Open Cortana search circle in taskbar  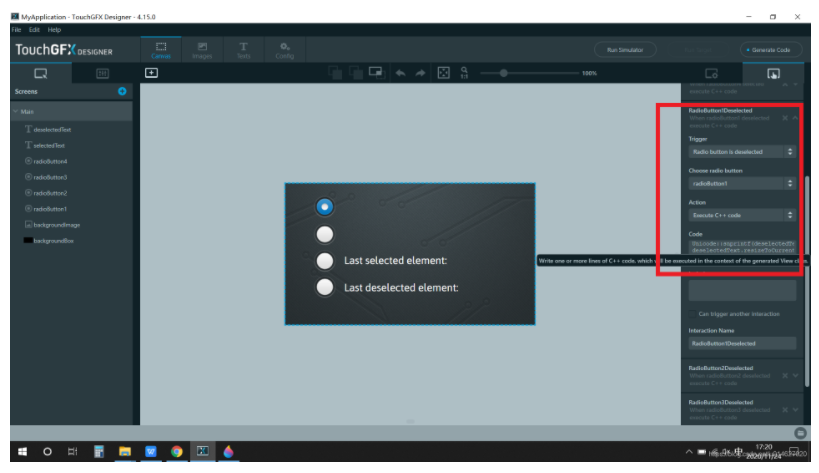point(47,452)
